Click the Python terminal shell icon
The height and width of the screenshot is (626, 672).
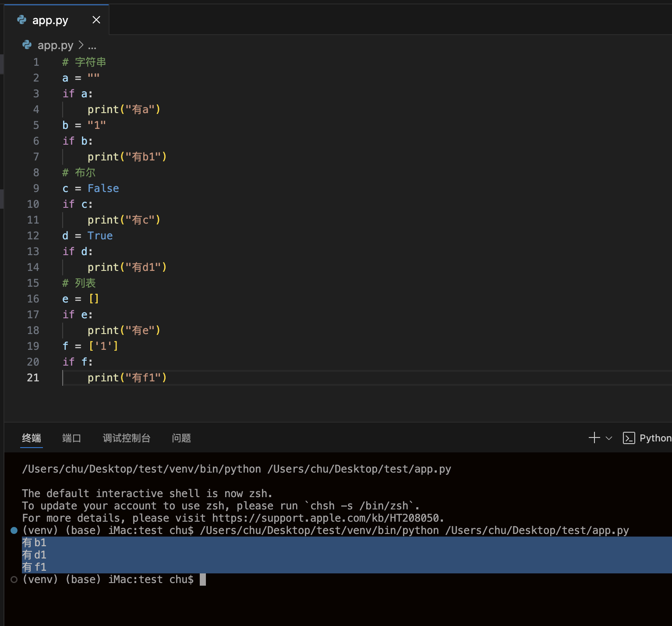pos(629,438)
